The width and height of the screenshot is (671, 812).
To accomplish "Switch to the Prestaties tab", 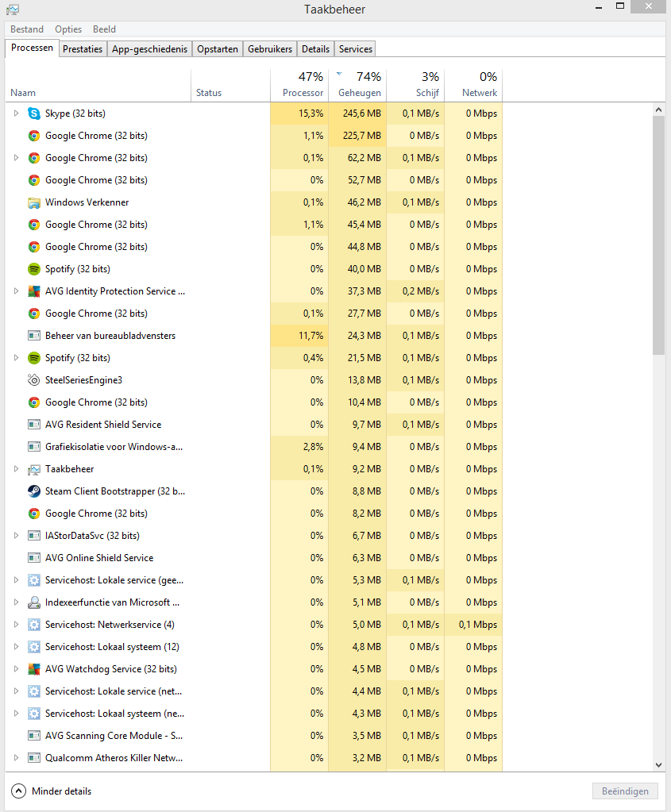I will click(83, 49).
